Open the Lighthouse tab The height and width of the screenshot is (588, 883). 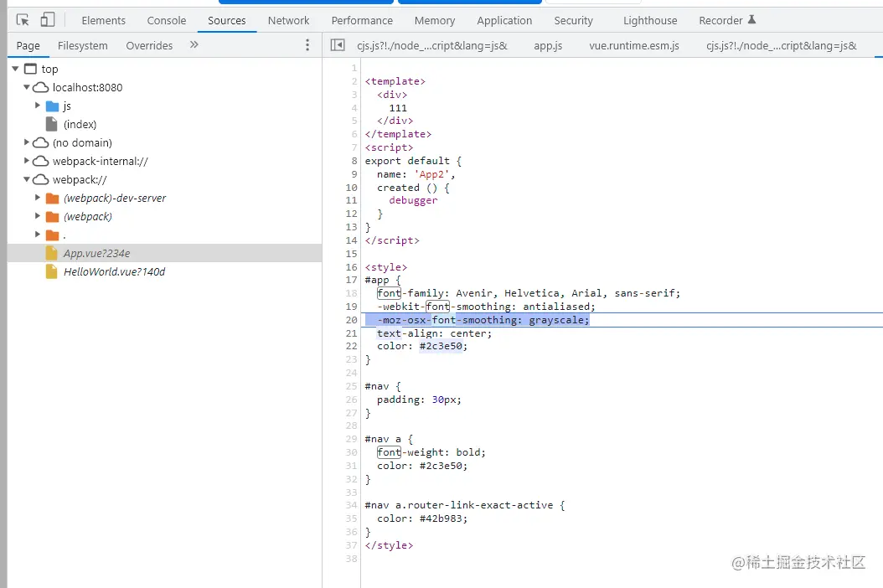click(x=650, y=21)
